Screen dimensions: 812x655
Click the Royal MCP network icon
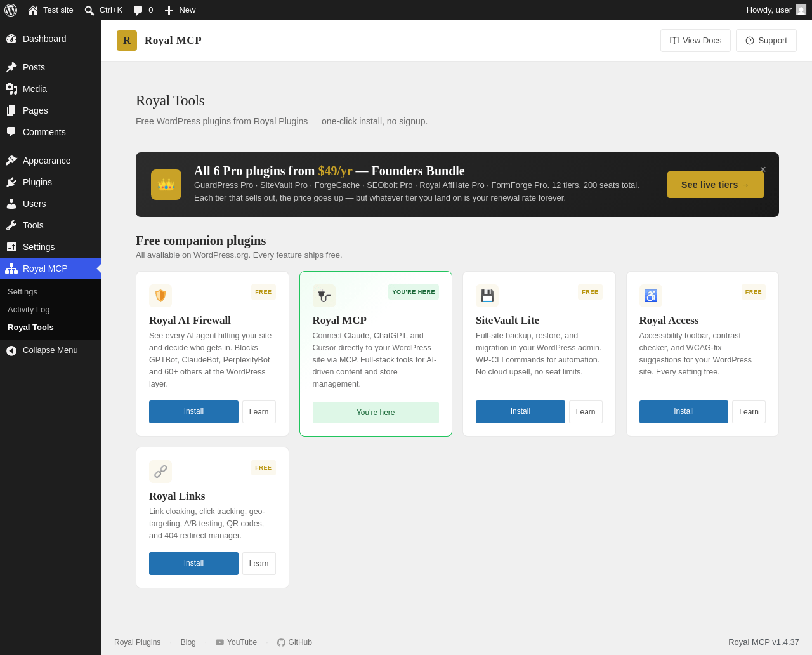[11, 268]
